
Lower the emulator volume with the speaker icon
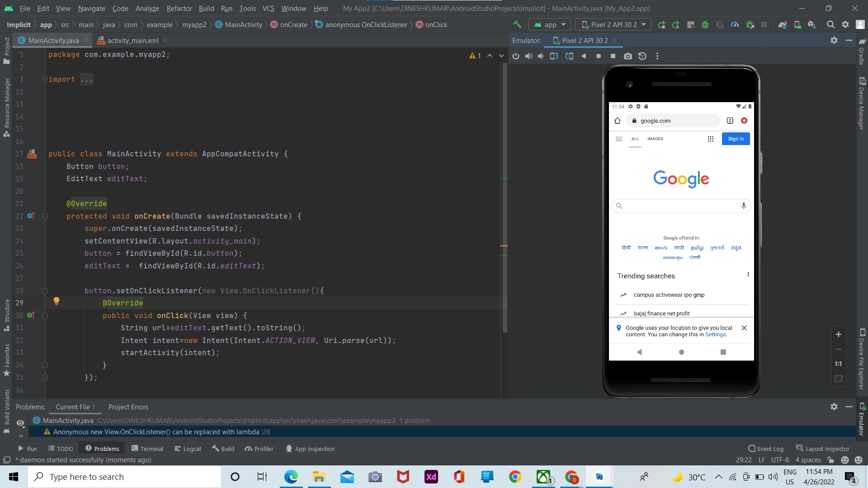pos(541,56)
